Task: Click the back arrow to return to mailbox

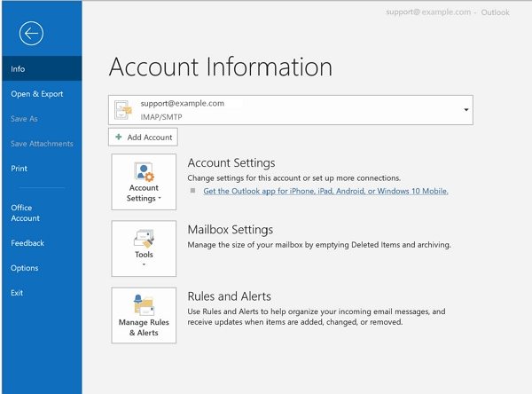Action: 32,34
